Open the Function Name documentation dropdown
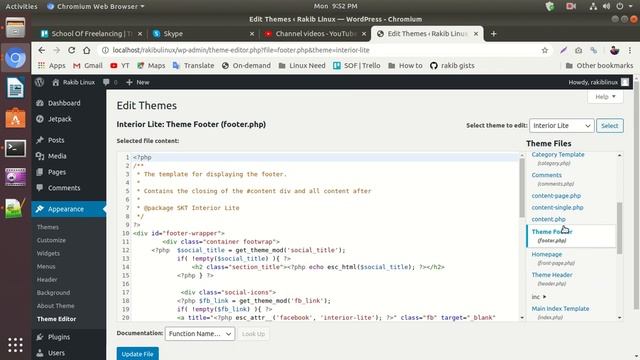The height and width of the screenshot is (360, 640). (200, 333)
